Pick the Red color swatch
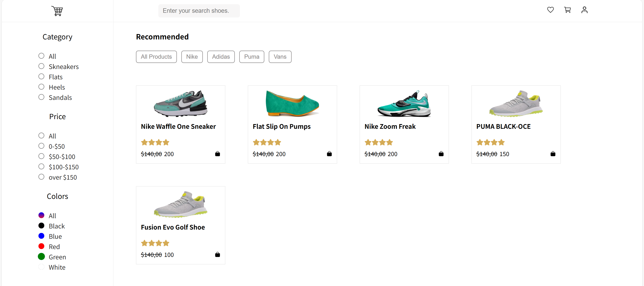The image size is (644, 286). [42, 246]
